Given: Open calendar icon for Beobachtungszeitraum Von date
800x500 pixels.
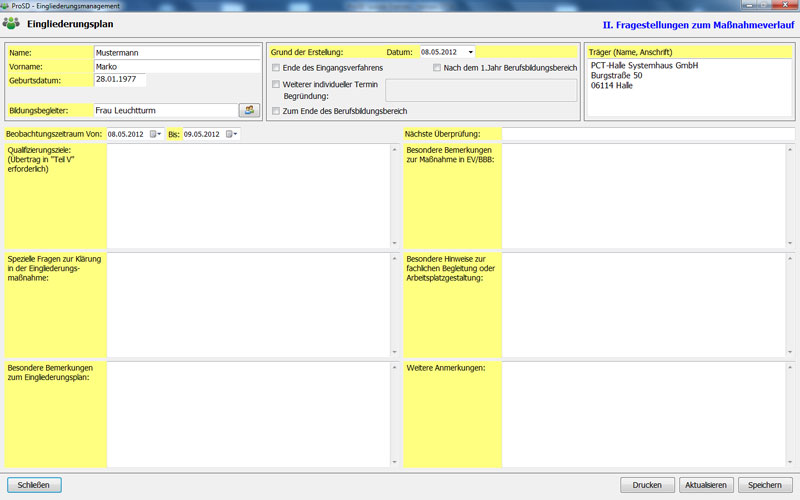Looking at the screenshot, I should coord(155,134).
